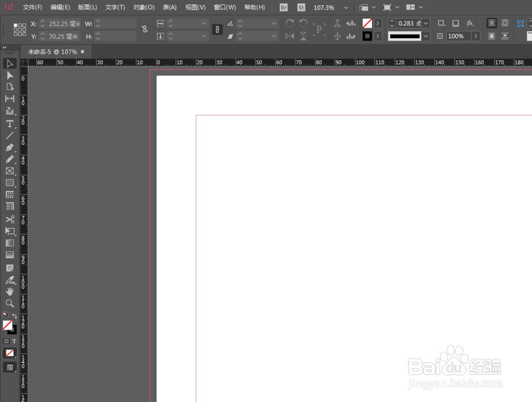The image size is (532, 402).
Task: Select the Gradient Swatch tool
Action: coord(10,243)
